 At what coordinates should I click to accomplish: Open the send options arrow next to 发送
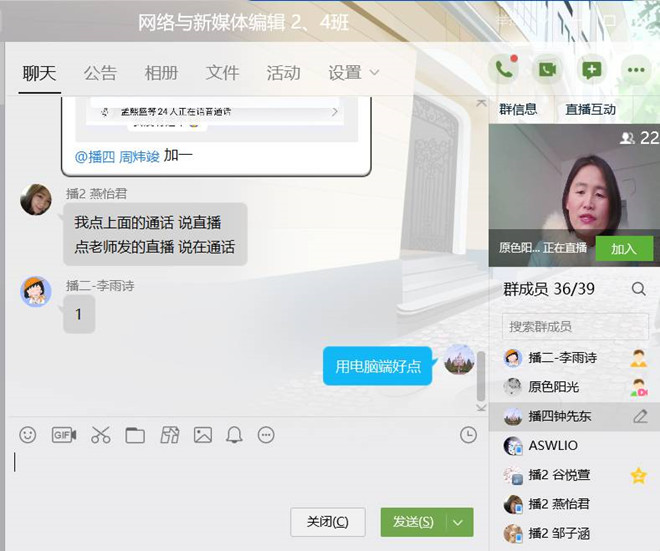pyautogui.click(x=458, y=522)
